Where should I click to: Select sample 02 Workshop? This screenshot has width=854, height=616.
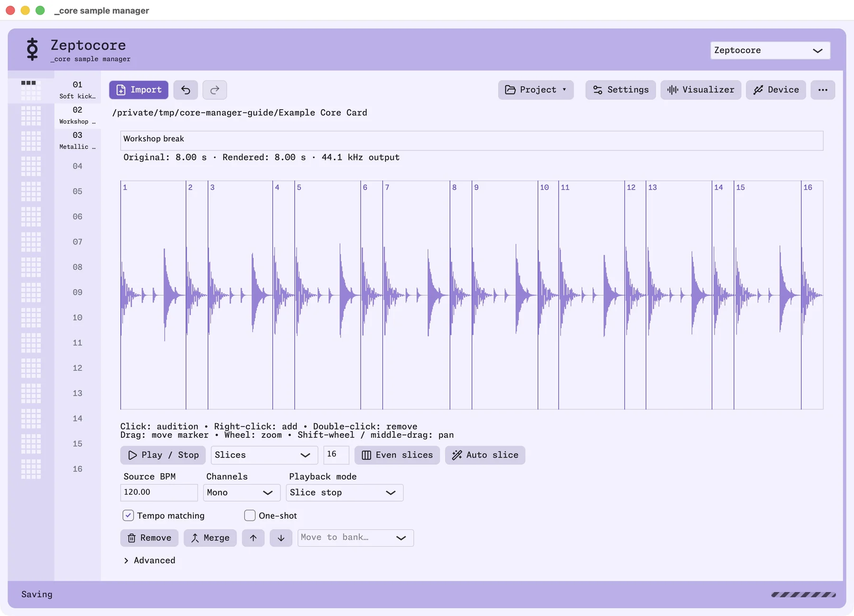click(77, 115)
